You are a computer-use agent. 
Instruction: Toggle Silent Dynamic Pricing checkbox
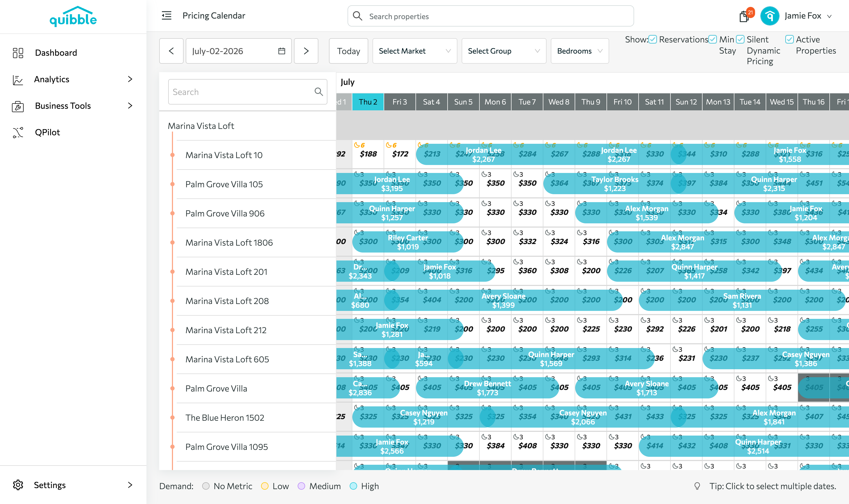coord(740,40)
